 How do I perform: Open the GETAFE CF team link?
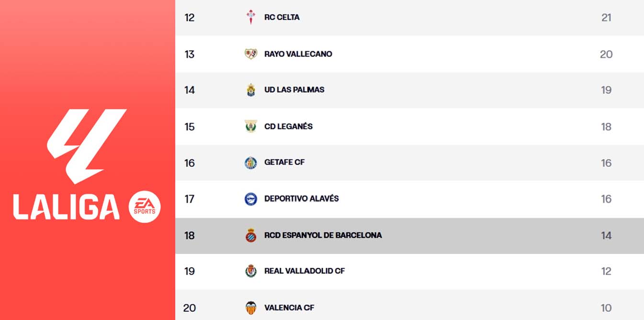(284, 162)
